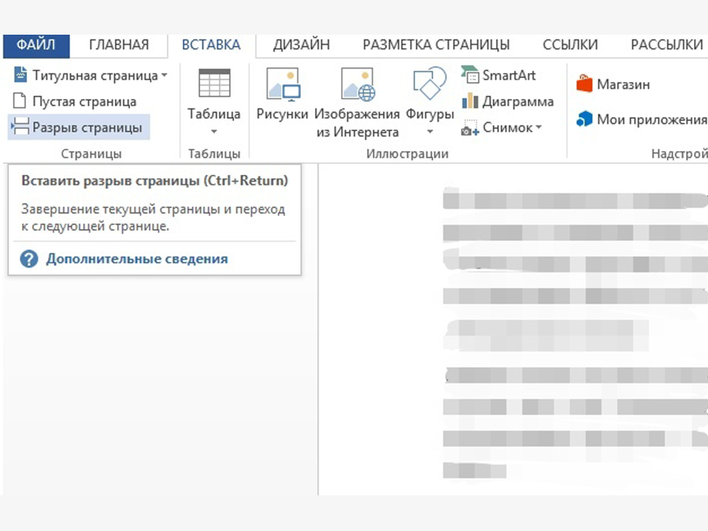The image size is (708, 531).
Task: Open the ФАЙЛ tab
Action: (x=36, y=45)
